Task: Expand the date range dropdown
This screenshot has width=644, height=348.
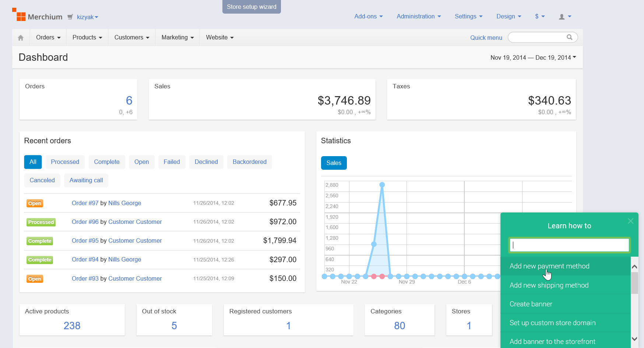Action: point(533,57)
